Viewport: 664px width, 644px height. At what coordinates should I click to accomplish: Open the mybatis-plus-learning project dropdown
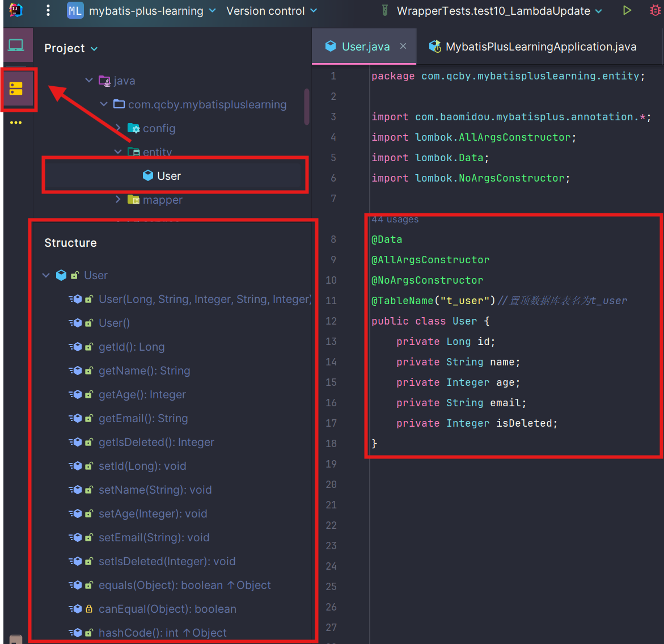[x=153, y=11]
